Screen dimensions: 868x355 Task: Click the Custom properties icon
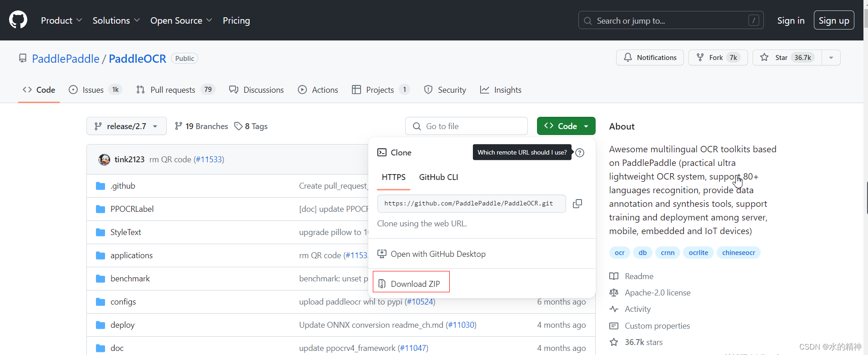614,326
